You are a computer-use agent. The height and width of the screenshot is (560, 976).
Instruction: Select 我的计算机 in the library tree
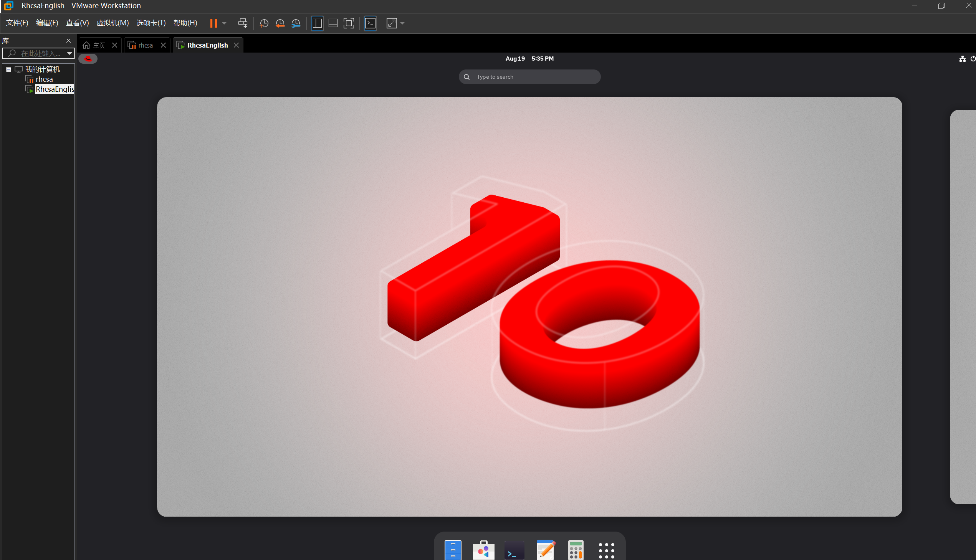pyautogui.click(x=42, y=69)
